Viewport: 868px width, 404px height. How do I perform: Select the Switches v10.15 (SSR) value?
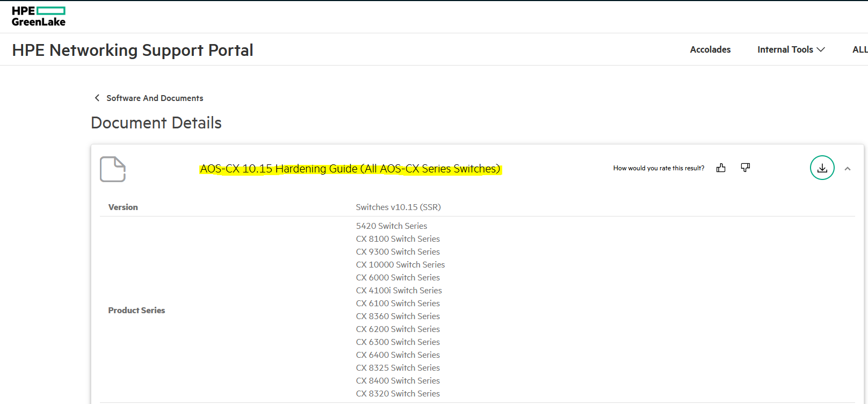(399, 207)
